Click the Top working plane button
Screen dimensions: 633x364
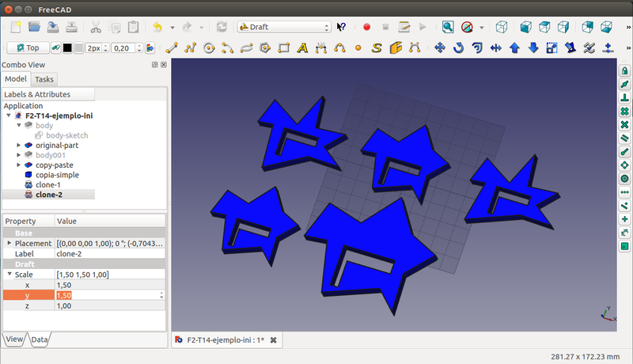(28, 47)
